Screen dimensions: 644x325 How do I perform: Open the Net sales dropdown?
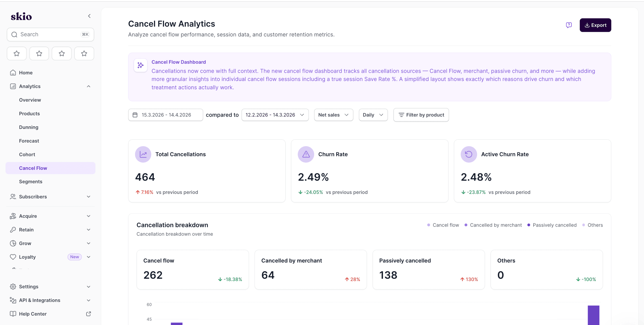[x=333, y=115]
